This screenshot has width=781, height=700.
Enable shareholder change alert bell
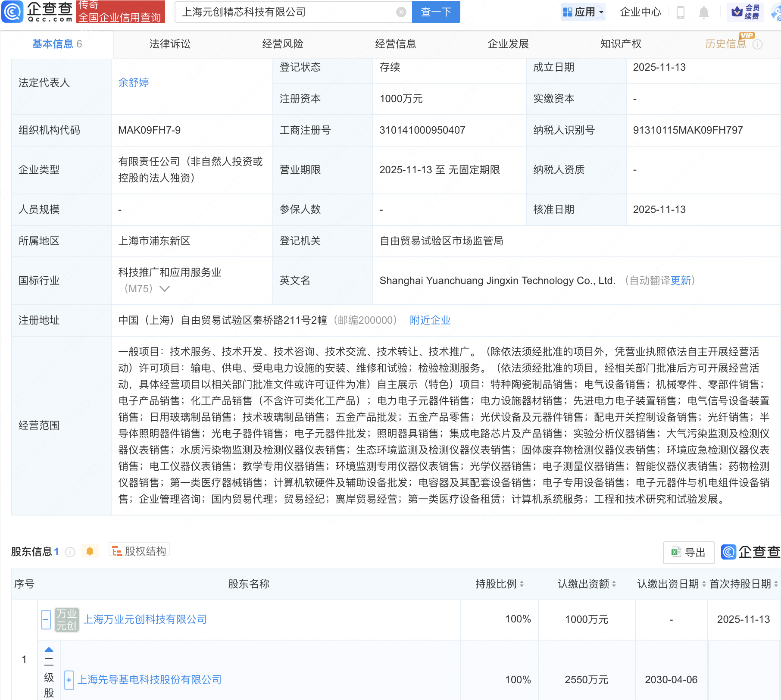pyautogui.click(x=90, y=551)
